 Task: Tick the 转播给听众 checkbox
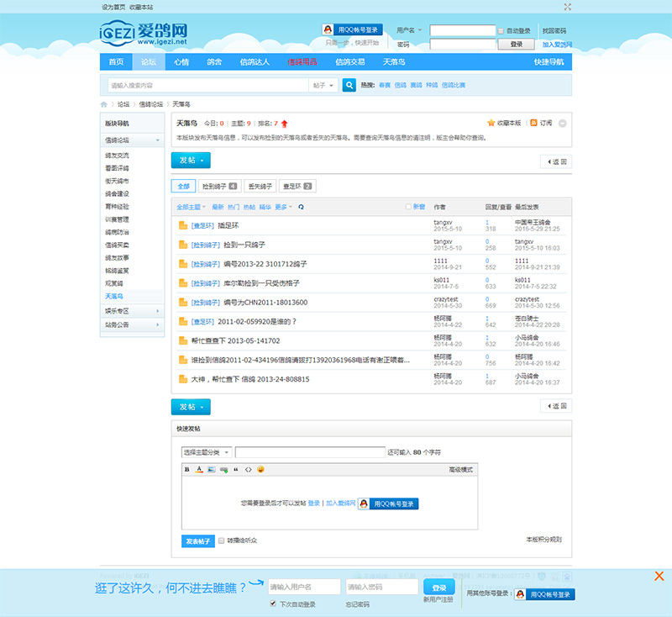221,541
